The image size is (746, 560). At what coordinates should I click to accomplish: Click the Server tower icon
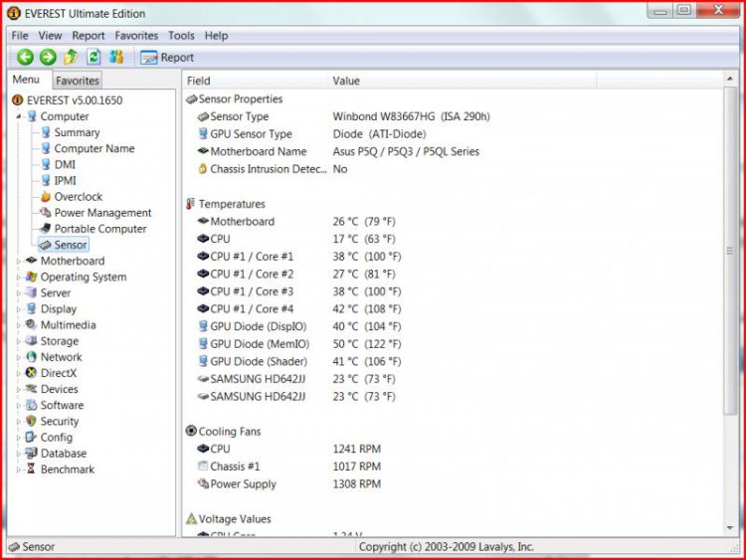tap(32, 293)
